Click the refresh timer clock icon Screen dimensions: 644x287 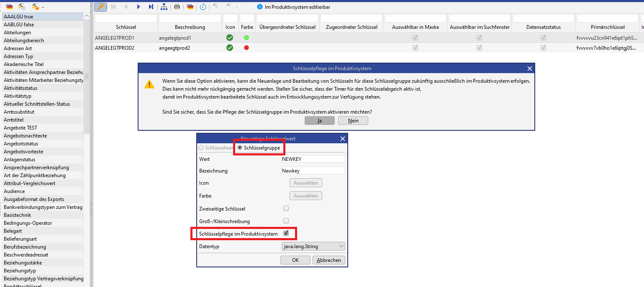pos(203,7)
